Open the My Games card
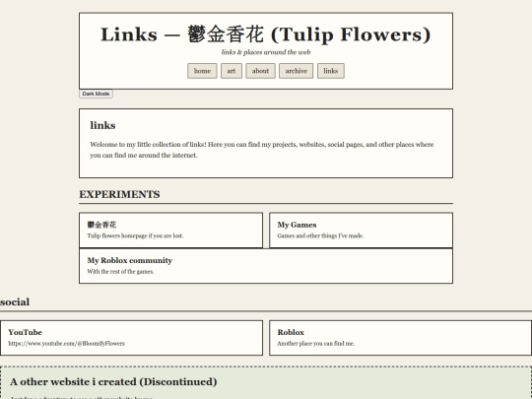Viewport: 532px width, 399px height. tap(361, 230)
